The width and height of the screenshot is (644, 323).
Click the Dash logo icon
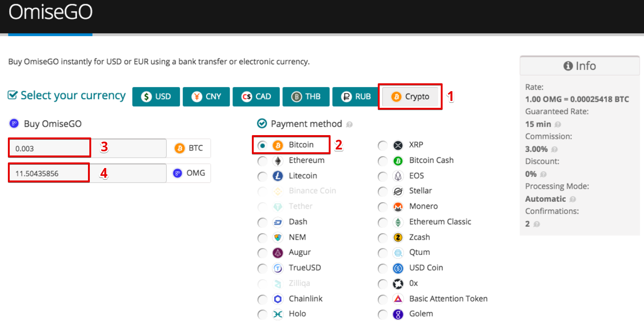[x=278, y=223]
